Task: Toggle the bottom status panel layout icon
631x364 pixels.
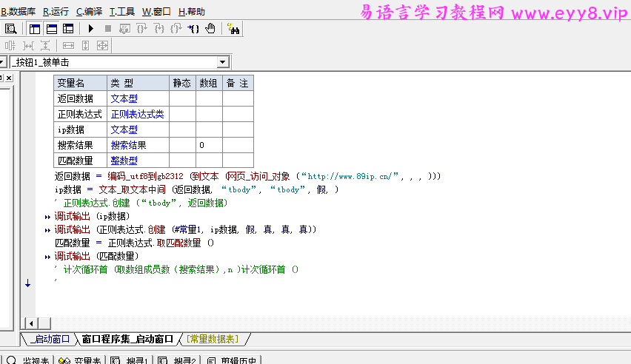Action: click(52, 29)
